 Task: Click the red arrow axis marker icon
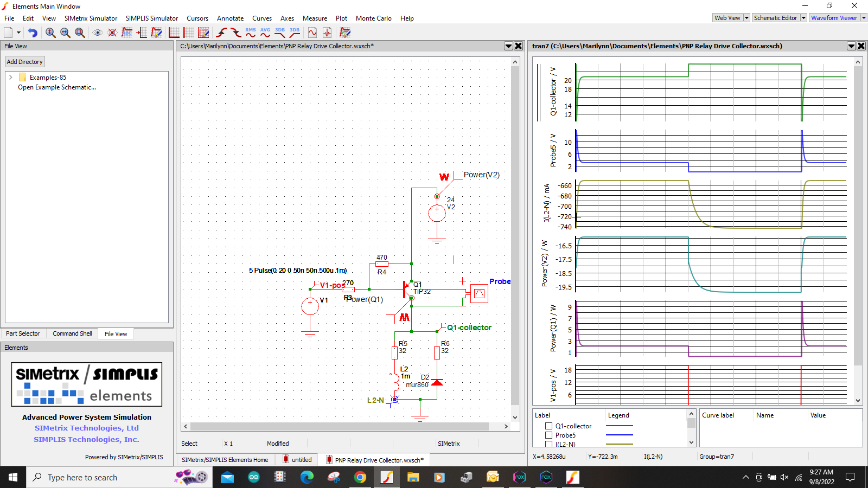pyautogui.click(x=142, y=33)
